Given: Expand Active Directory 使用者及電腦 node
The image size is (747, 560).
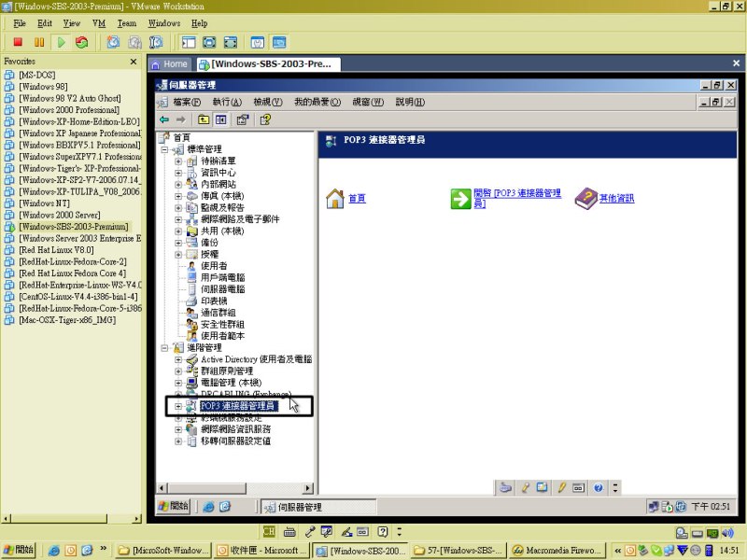Looking at the screenshot, I should [178, 359].
